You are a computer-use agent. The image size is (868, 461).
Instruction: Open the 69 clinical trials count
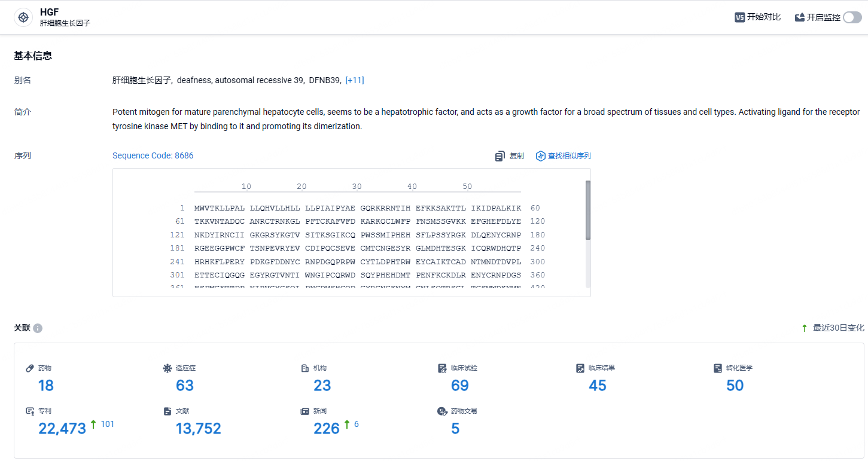click(x=460, y=386)
